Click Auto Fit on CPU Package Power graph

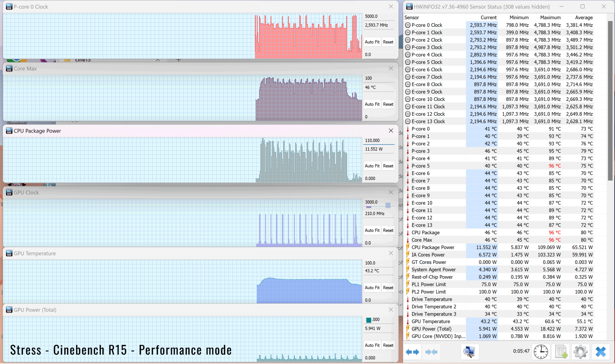pyautogui.click(x=372, y=166)
